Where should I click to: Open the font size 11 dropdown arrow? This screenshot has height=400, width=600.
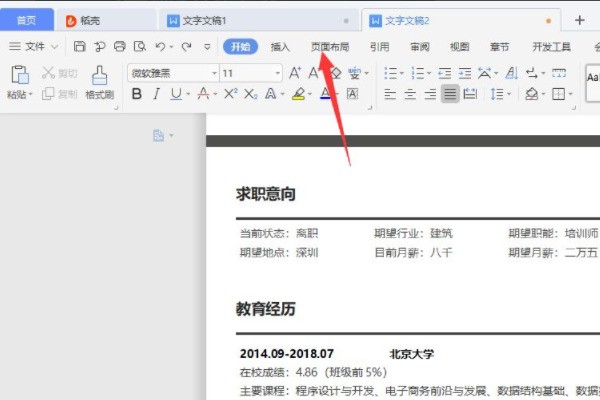(x=277, y=73)
